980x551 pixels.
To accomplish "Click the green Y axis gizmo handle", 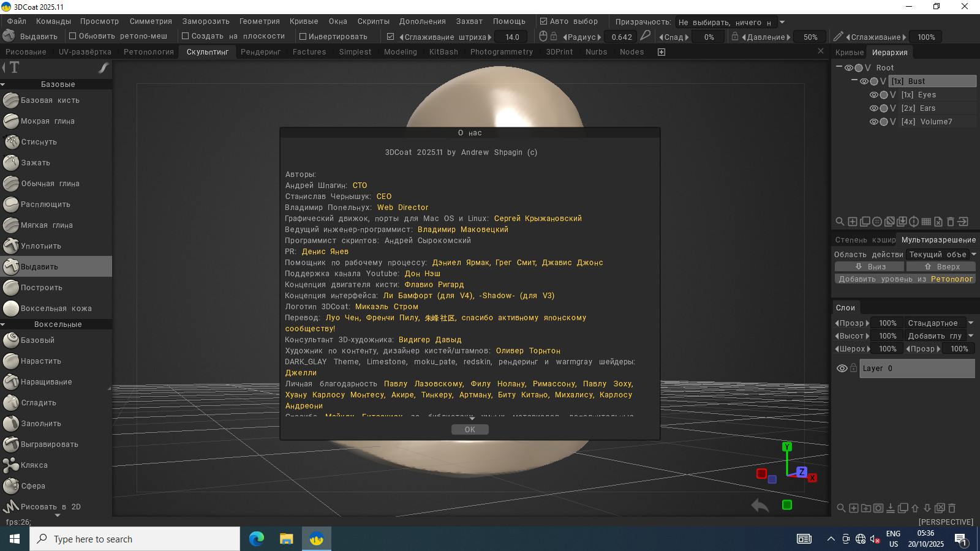I will (x=787, y=447).
